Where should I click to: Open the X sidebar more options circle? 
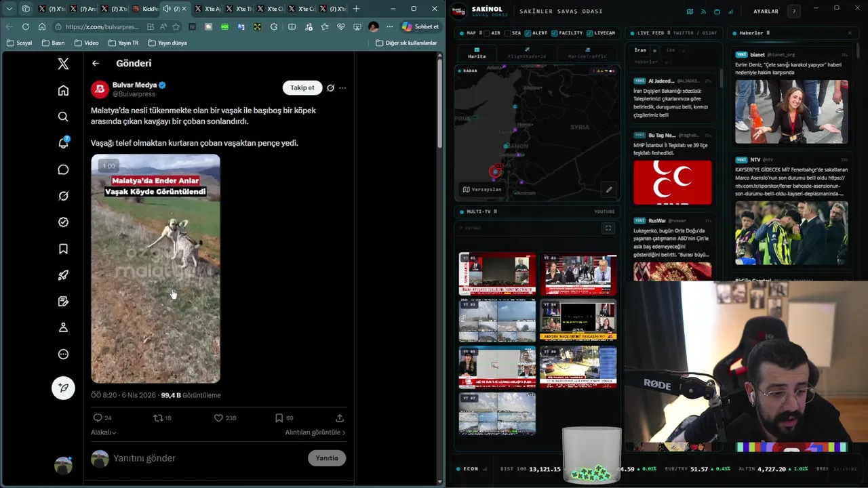[63, 354]
